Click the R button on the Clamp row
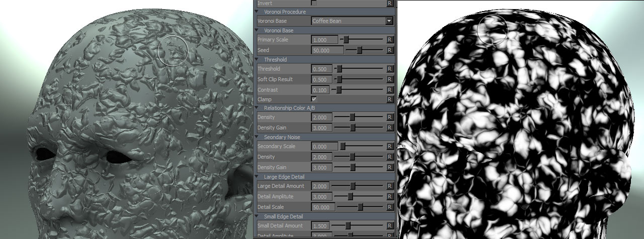This screenshot has width=644, height=239. [x=389, y=100]
